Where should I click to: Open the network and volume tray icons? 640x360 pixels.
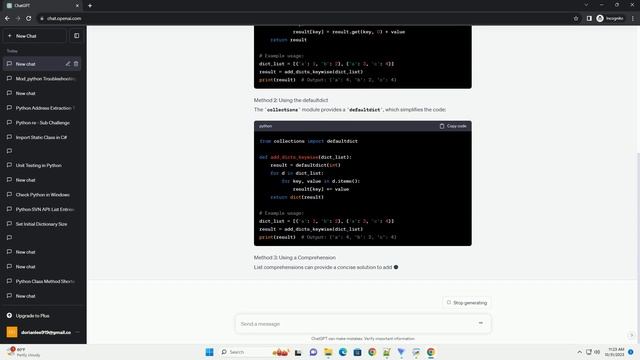point(593,352)
